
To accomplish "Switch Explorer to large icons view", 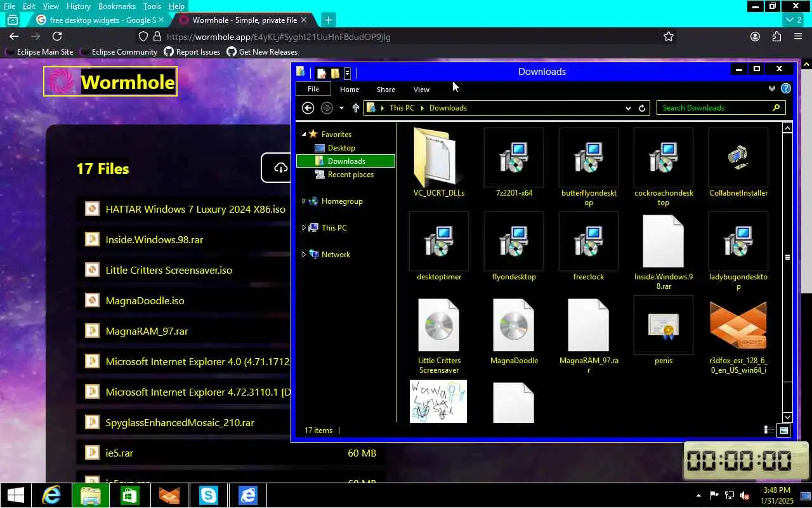I will [x=783, y=430].
